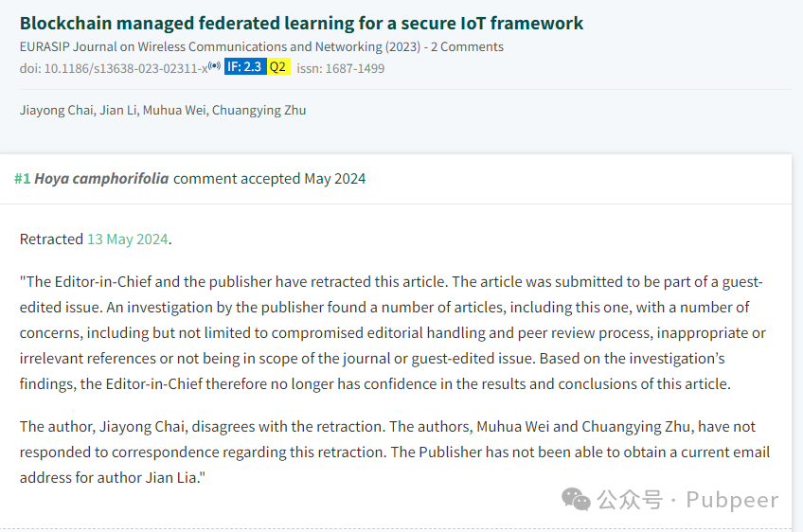This screenshot has width=803, height=532.
Task: Select author Chuangying Zhu
Action: tap(259, 111)
